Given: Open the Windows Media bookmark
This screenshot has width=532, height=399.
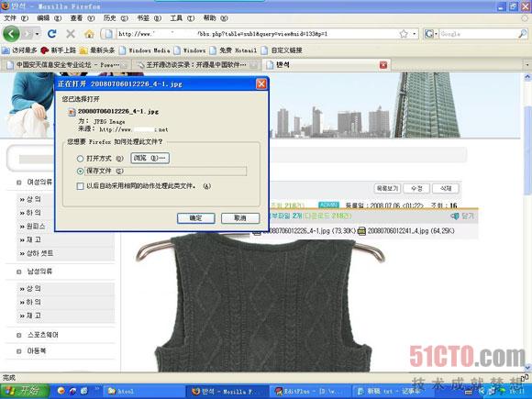Looking at the screenshot, I should tap(145, 50).
